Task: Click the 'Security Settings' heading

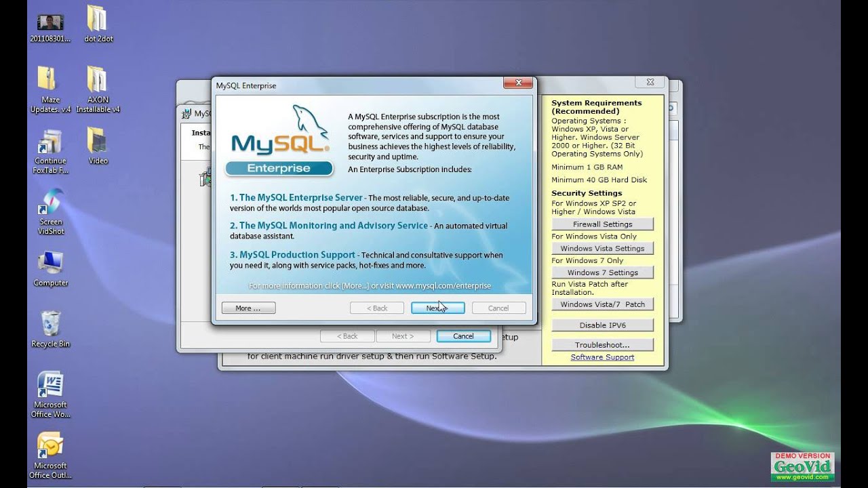Action: point(587,193)
